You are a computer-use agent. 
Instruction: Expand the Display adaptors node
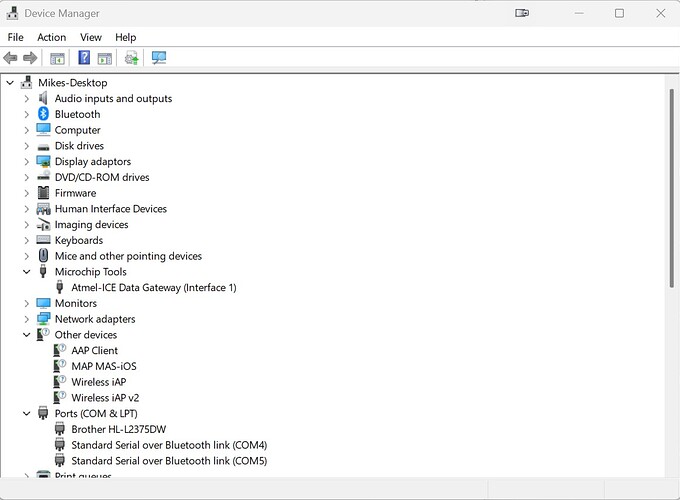pos(26,162)
